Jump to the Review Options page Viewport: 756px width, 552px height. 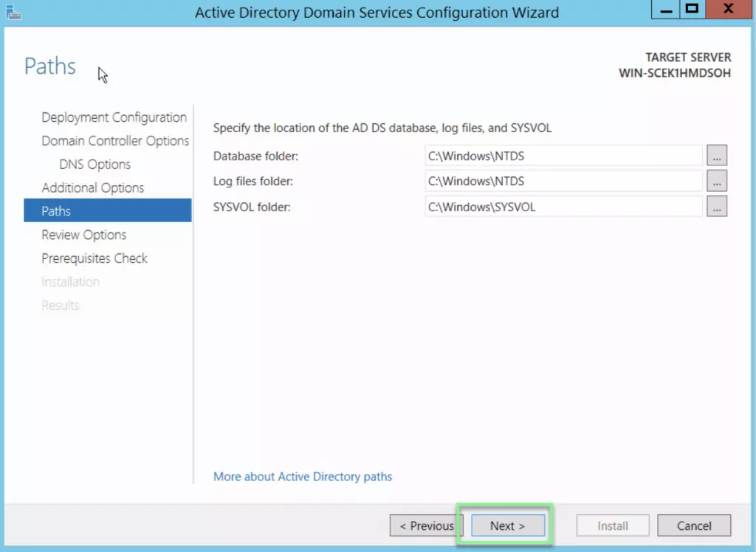84,235
